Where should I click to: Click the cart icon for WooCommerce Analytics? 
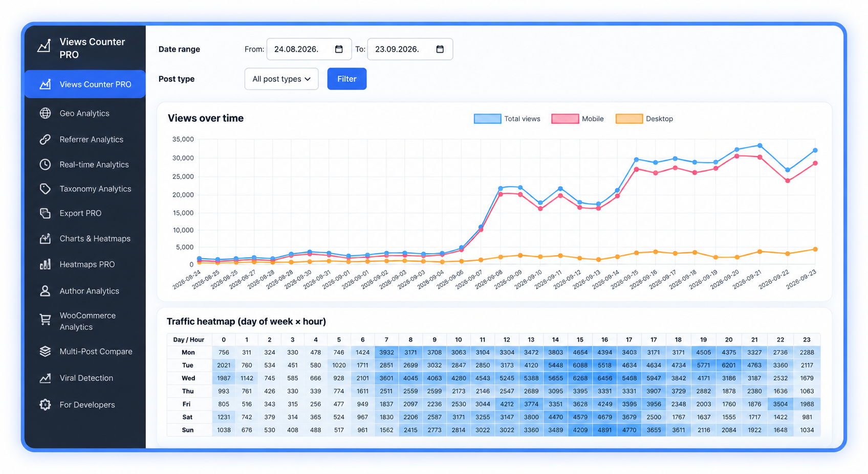tap(45, 320)
